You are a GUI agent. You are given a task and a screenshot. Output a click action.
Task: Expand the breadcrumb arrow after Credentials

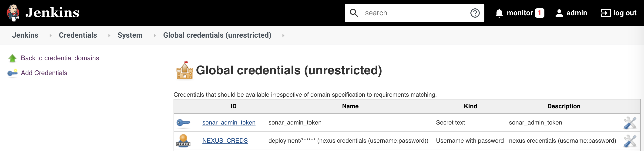click(109, 36)
